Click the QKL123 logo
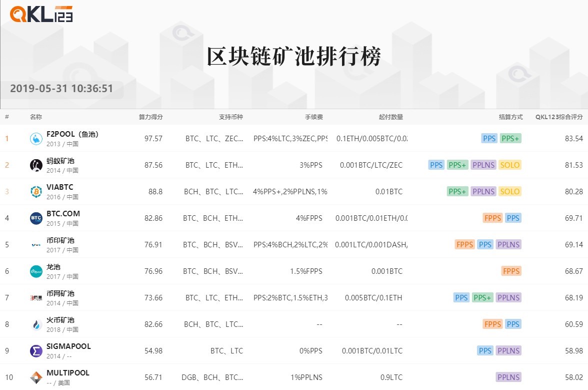 [x=41, y=14]
